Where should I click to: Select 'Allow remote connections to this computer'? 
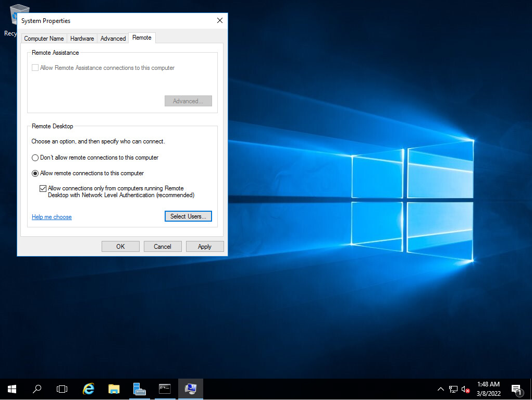coord(35,174)
